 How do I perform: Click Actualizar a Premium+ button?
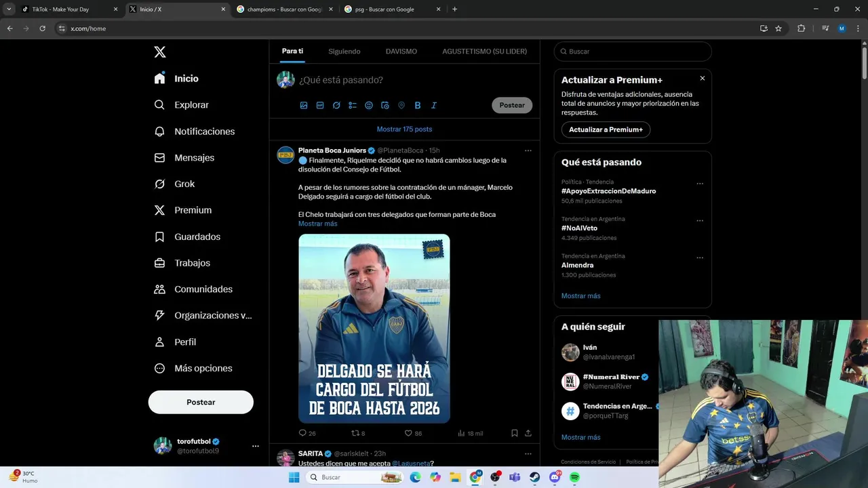tap(606, 129)
